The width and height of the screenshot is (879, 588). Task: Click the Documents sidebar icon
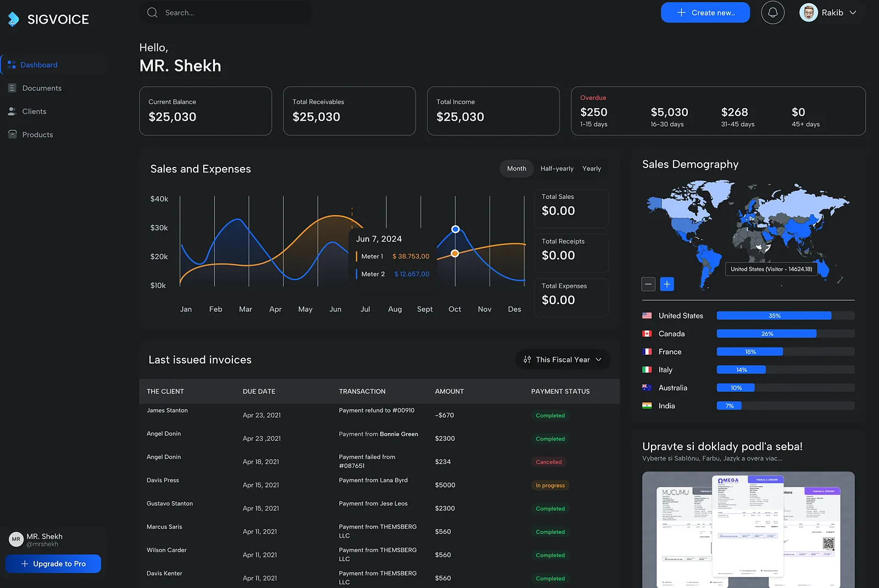(x=12, y=88)
